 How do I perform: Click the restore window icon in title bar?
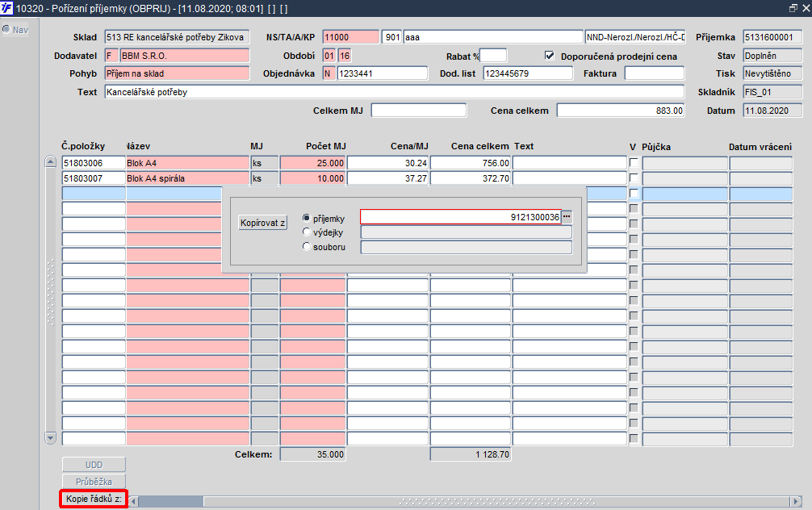click(x=793, y=8)
